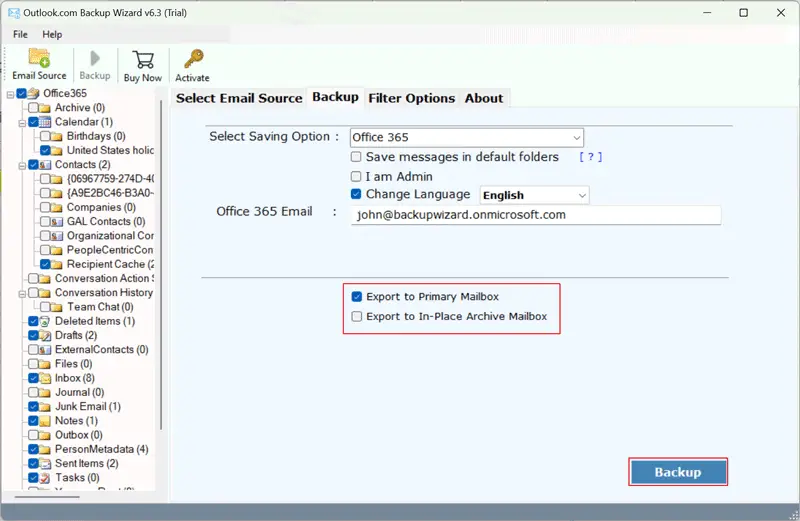The image size is (800, 521).
Task: Click the Deleted Items recycle icon
Action: pos(45,321)
